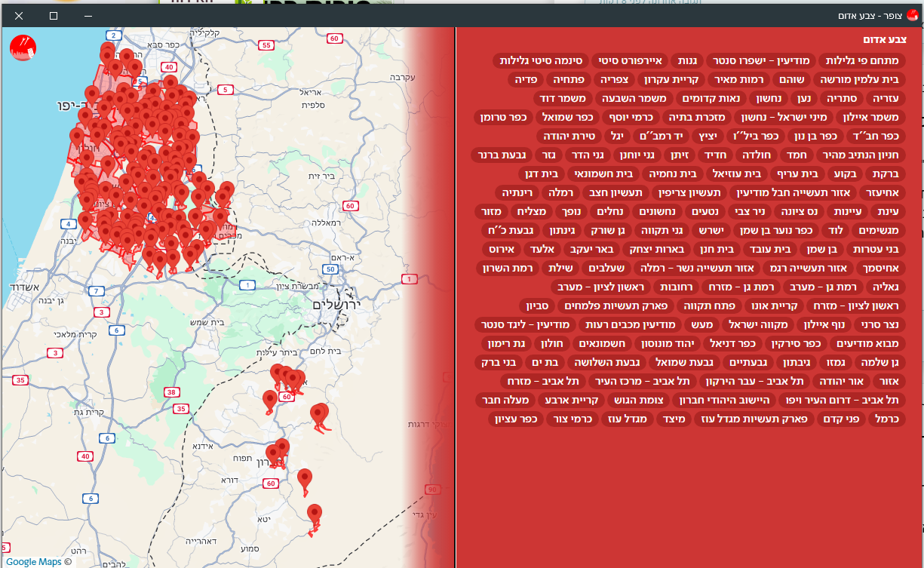Click the red Tzofar logo on the map
924x568 pixels.
[x=23, y=46]
